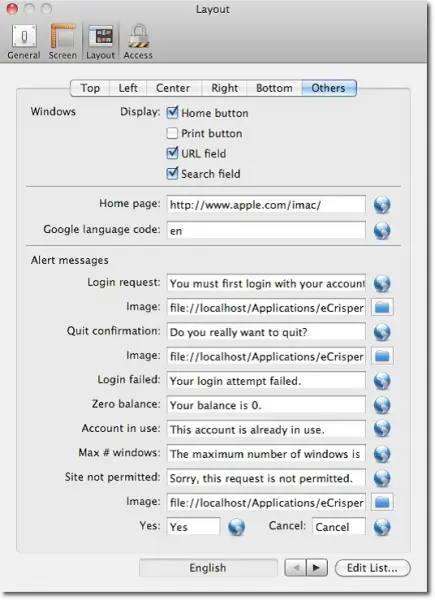Switch to the Top tab

coord(90,88)
